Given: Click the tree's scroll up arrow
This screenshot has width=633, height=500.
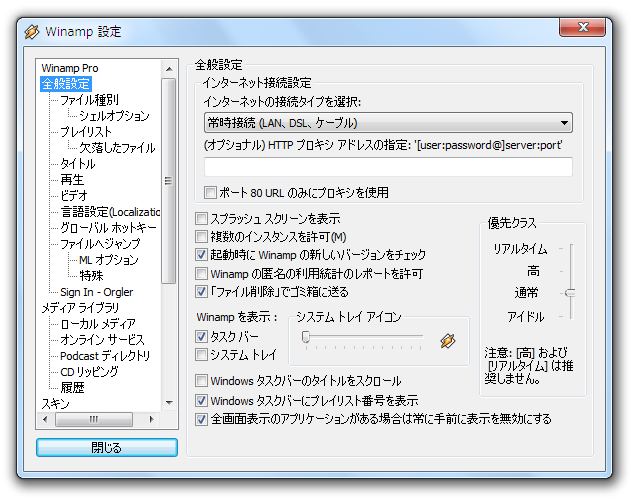Looking at the screenshot, I should click(170, 69).
